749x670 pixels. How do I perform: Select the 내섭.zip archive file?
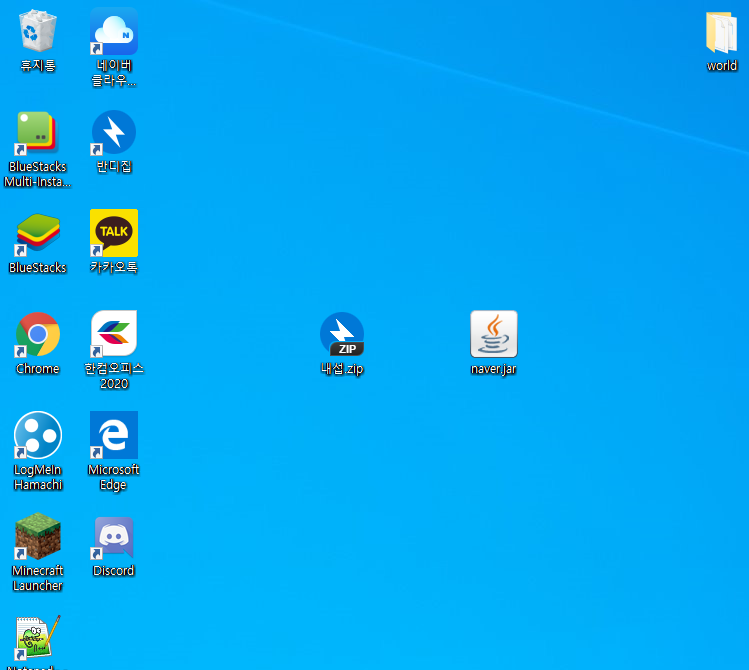tap(342, 334)
